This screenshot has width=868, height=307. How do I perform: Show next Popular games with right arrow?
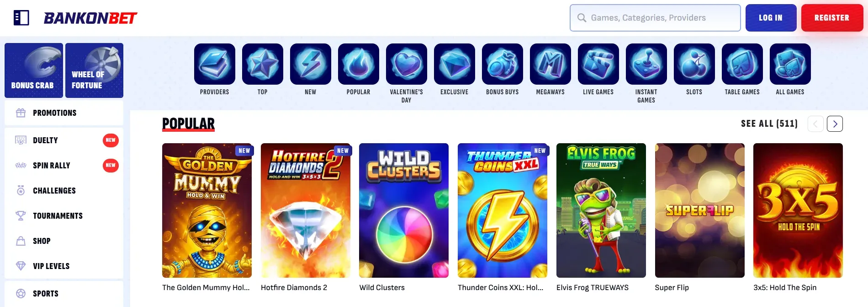pyautogui.click(x=835, y=124)
